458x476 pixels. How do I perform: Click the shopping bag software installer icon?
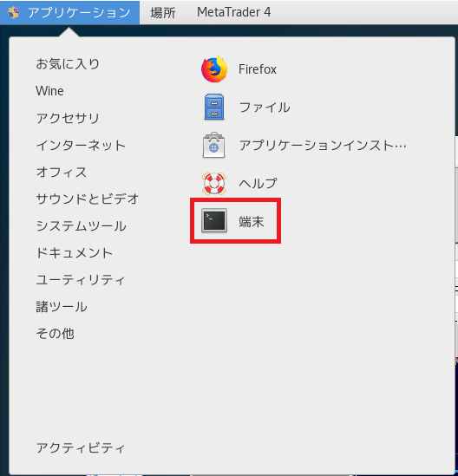coord(213,145)
